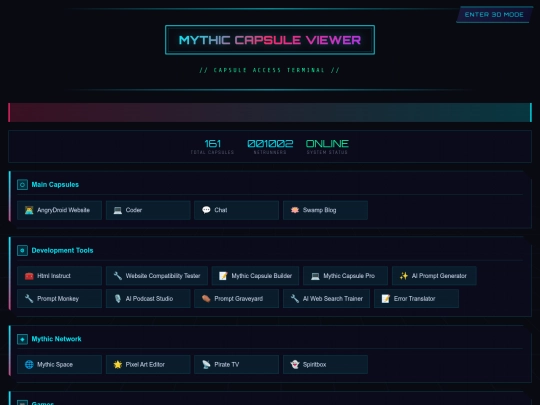
Task: Click the ONLINE system status indicator
Action: [327, 146]
